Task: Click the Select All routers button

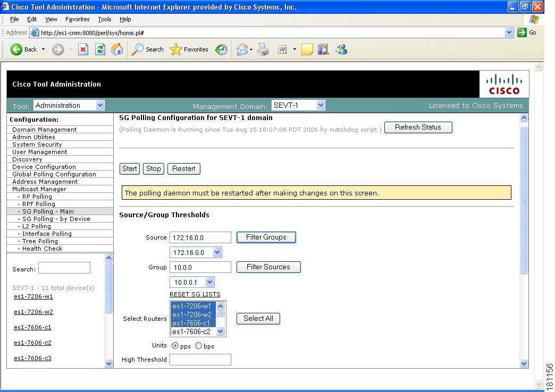Action: [258, 318]
